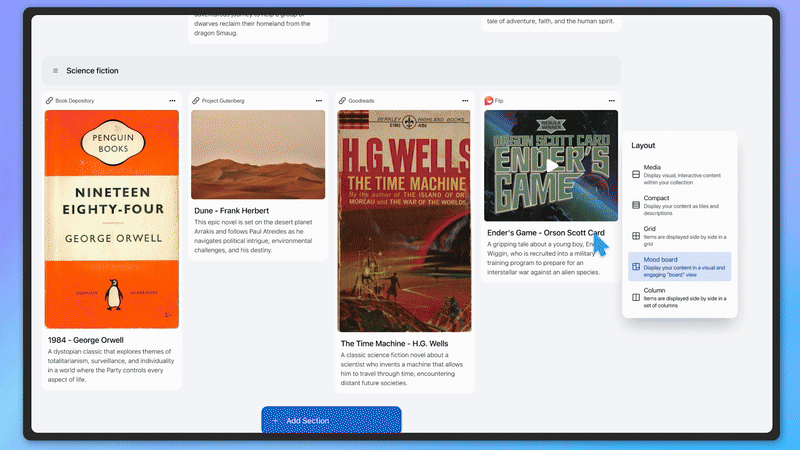Play the Ender's Game video
This screenshot has height=450, width=800.
[552, 166]
